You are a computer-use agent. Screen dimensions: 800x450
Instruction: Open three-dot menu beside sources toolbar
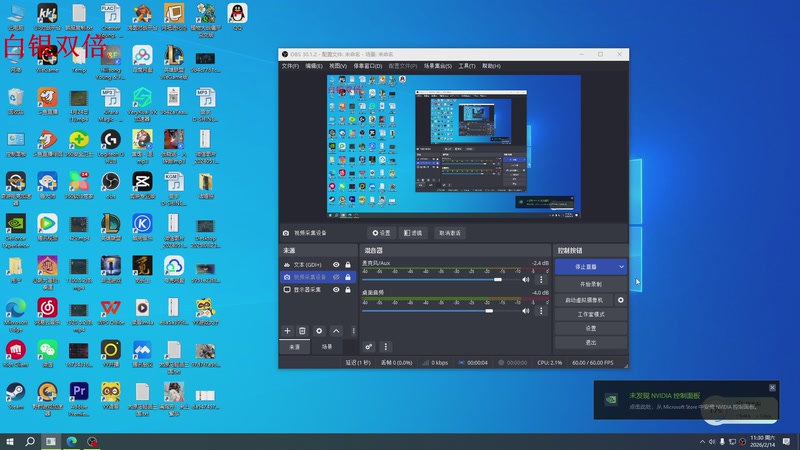353,331
